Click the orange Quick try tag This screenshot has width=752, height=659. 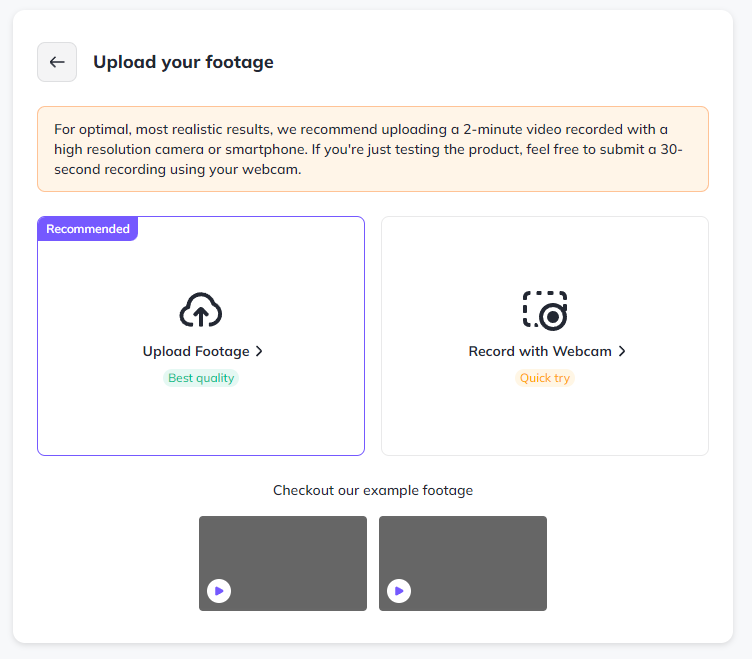tap(545, 379)
